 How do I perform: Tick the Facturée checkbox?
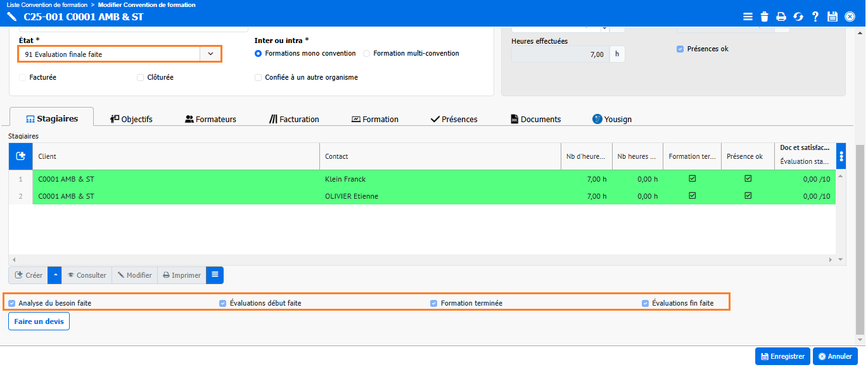click(x=23, y=77)
